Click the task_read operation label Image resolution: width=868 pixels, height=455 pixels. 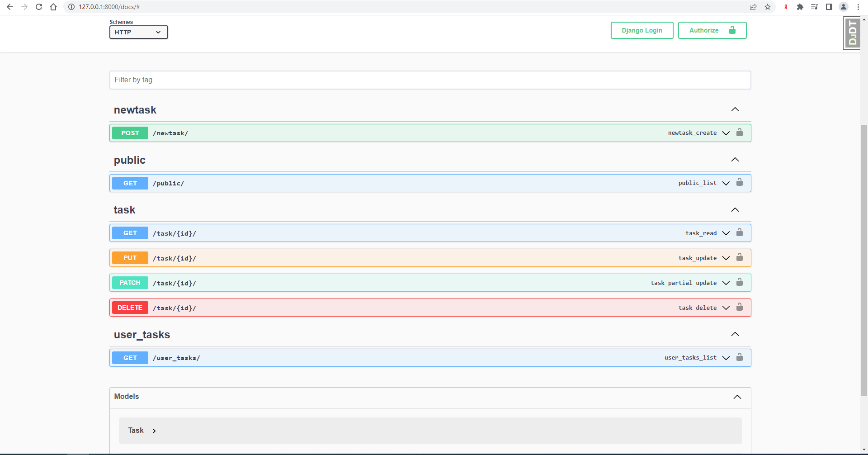(x=701, y=233)
